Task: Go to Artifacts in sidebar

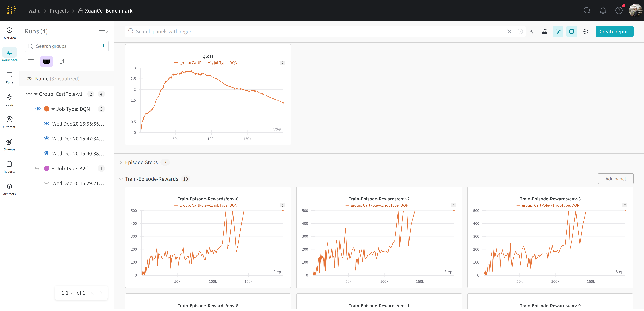Action: point(9,189)
